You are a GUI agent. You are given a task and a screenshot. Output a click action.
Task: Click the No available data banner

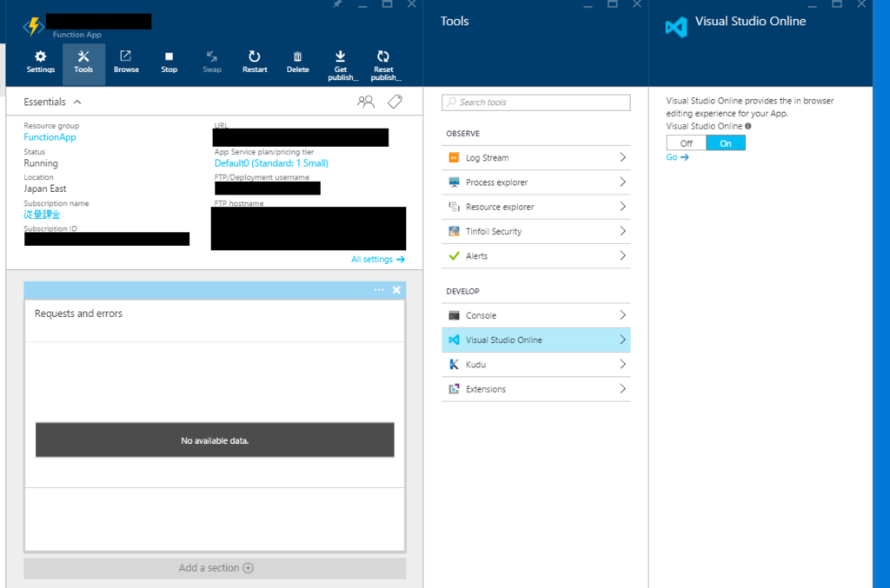215,440
